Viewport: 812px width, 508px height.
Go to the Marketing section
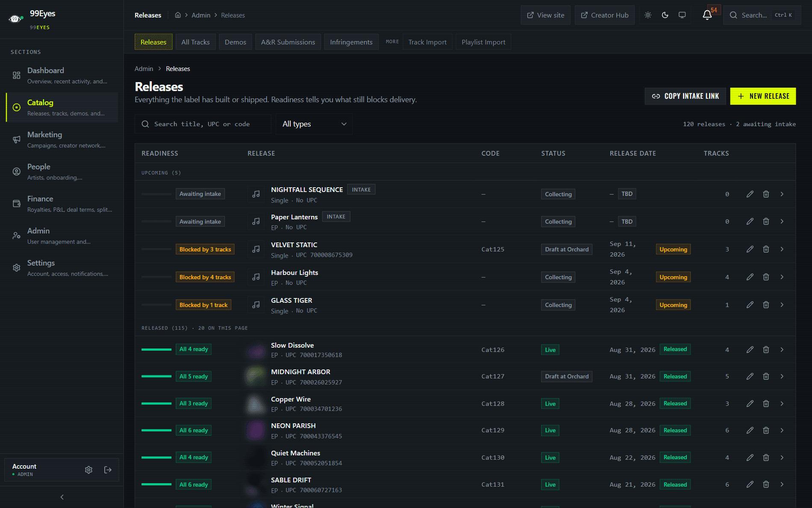tap(62, 139)
